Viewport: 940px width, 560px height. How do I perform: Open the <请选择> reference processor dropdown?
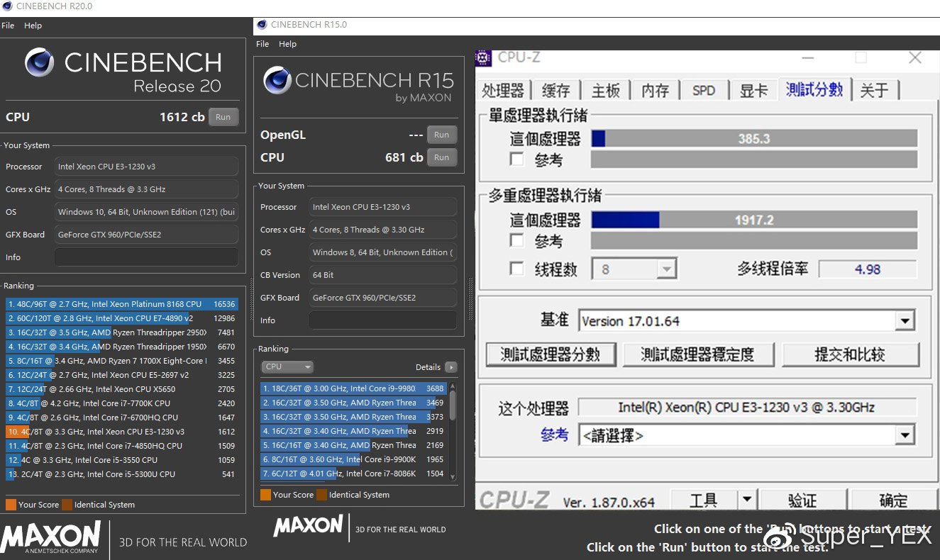coord(905,435)
